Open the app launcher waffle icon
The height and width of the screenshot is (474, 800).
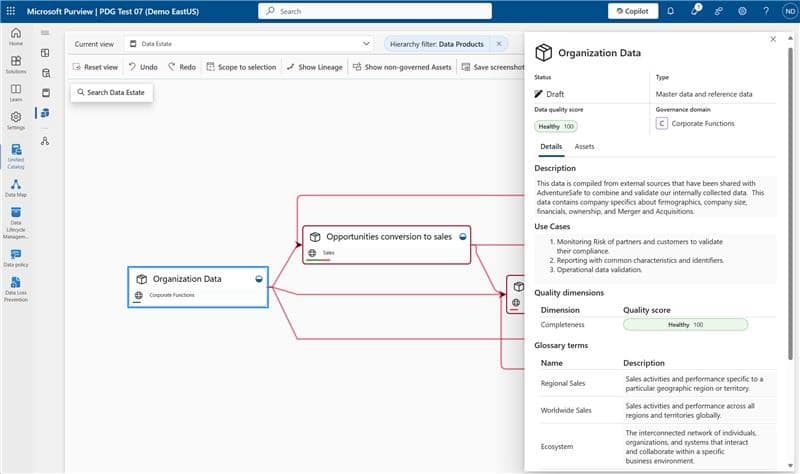[10, 11]
